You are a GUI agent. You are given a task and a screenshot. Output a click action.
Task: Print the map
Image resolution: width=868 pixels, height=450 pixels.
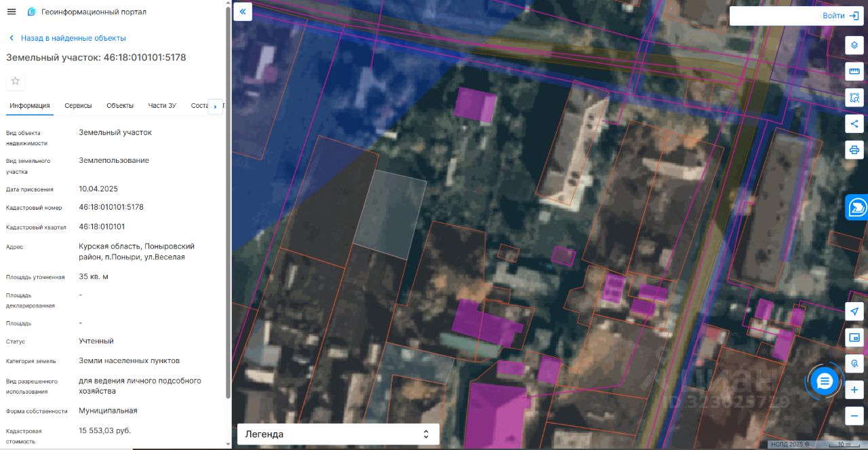click(854, 150)
